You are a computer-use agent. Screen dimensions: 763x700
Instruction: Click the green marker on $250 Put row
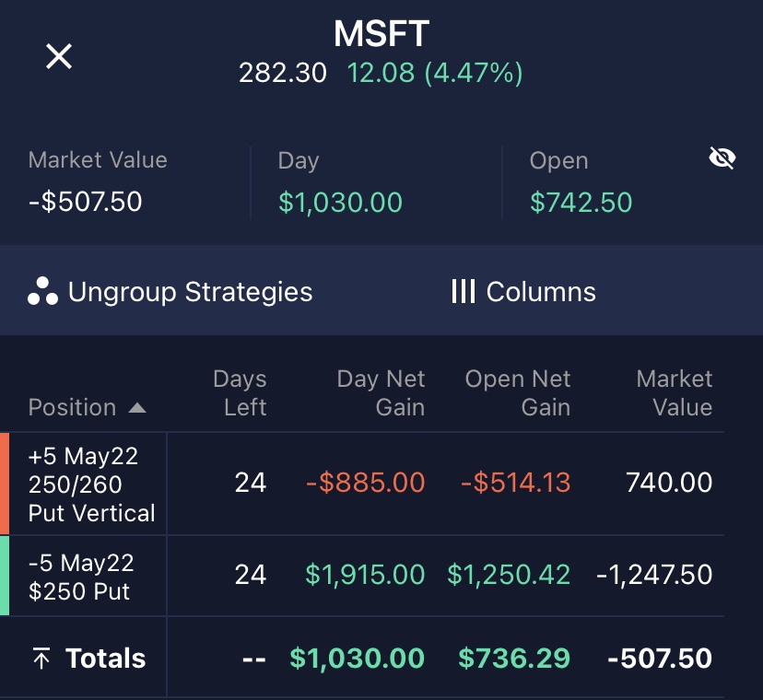point(5,576)
